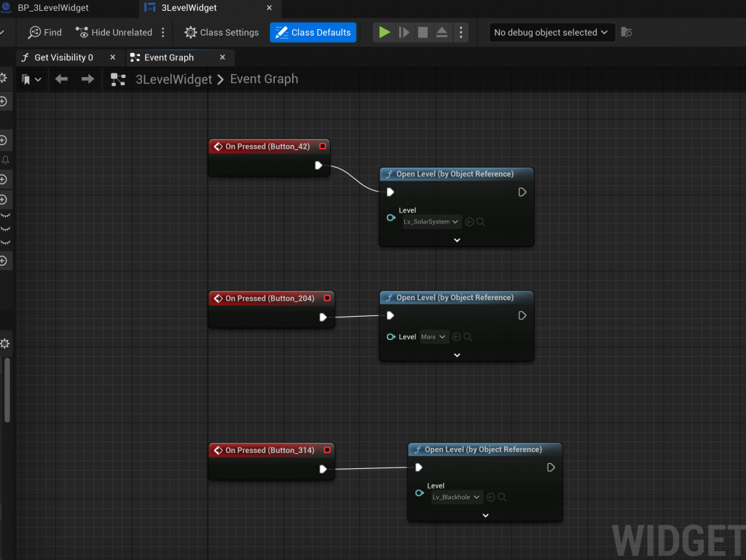Click the delegate pin on Button_314 event

point(327,450)
